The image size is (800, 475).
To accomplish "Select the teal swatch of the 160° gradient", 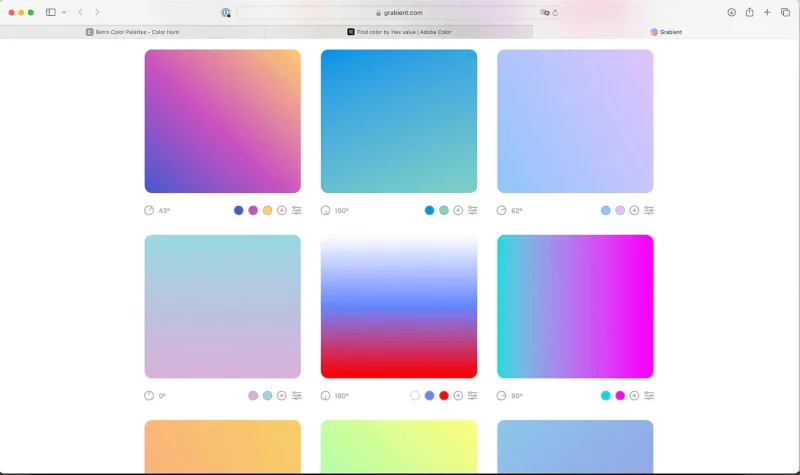I will (444, 210).
